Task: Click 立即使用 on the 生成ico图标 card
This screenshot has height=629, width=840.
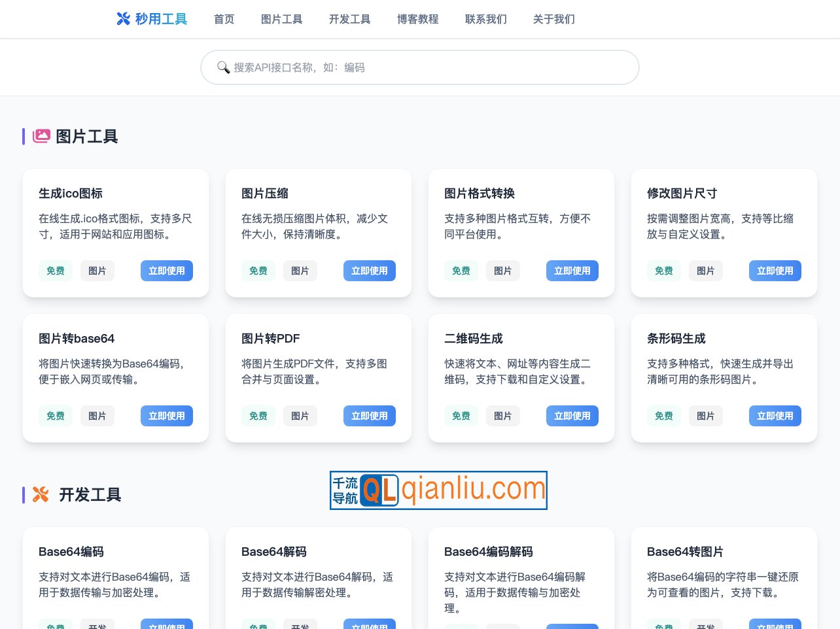Action: pyautogui.click(x=167, y=270)
